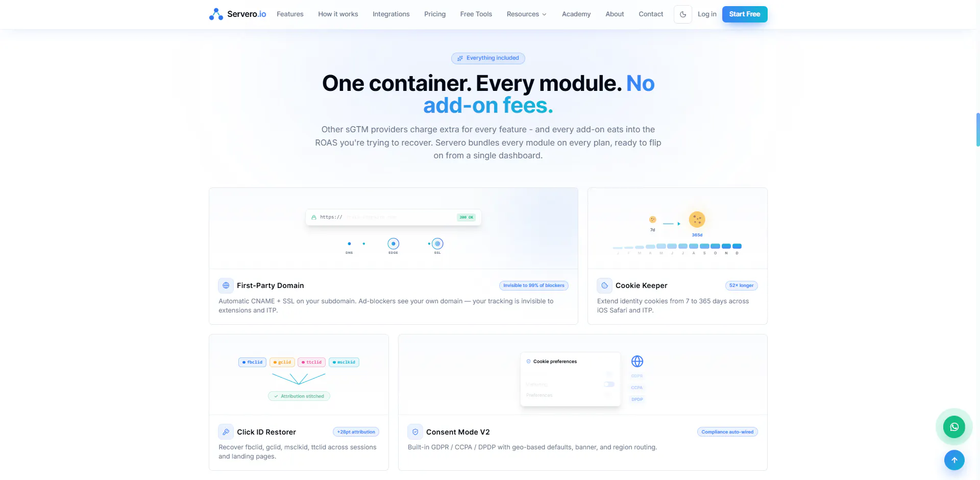The height and width of the screenshot is (480, 980).
Task: Open WhatsApp chat button
Action: point(954,427)
